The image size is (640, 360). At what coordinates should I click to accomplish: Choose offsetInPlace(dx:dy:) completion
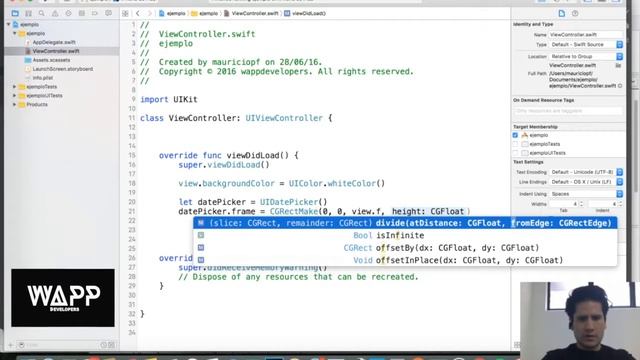point(405,260)
